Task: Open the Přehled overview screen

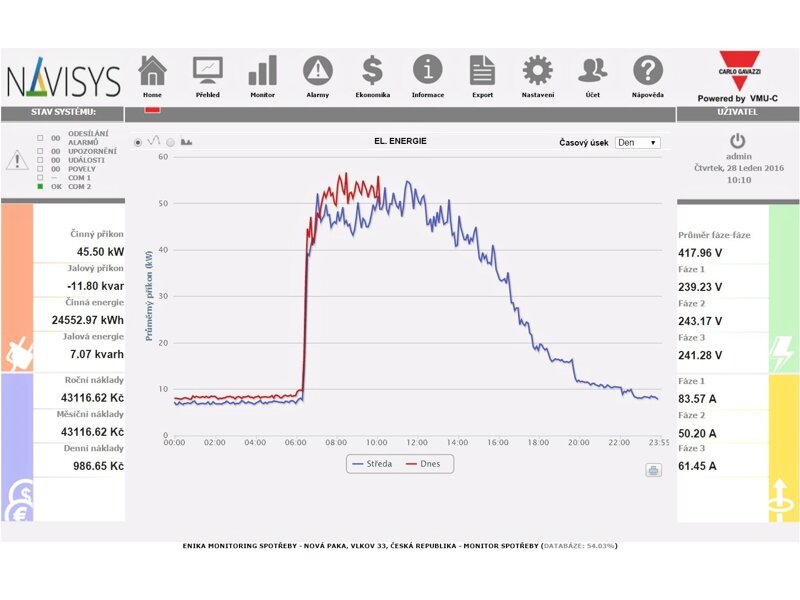Action: pos(208,71)
